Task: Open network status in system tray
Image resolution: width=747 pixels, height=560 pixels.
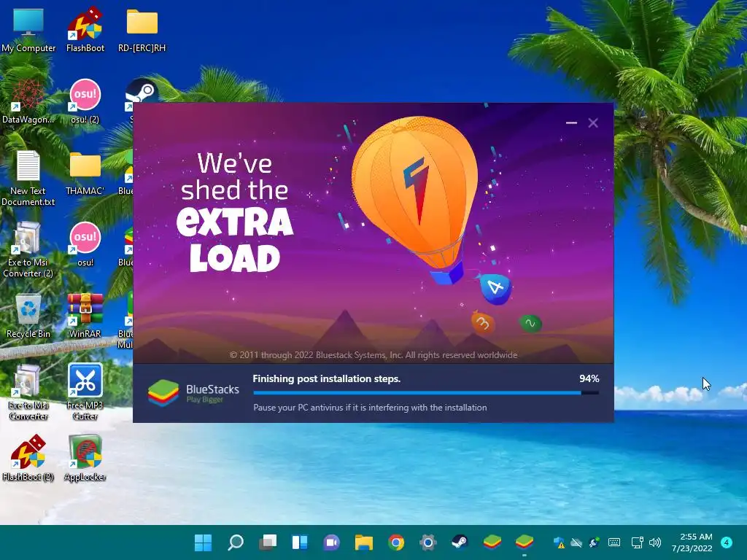Action: tap(637, 542)
